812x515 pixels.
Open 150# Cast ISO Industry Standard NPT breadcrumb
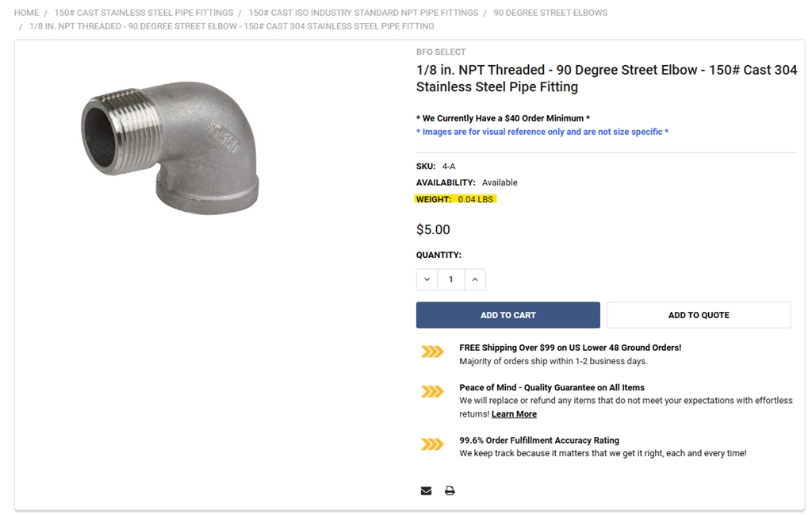363,13
